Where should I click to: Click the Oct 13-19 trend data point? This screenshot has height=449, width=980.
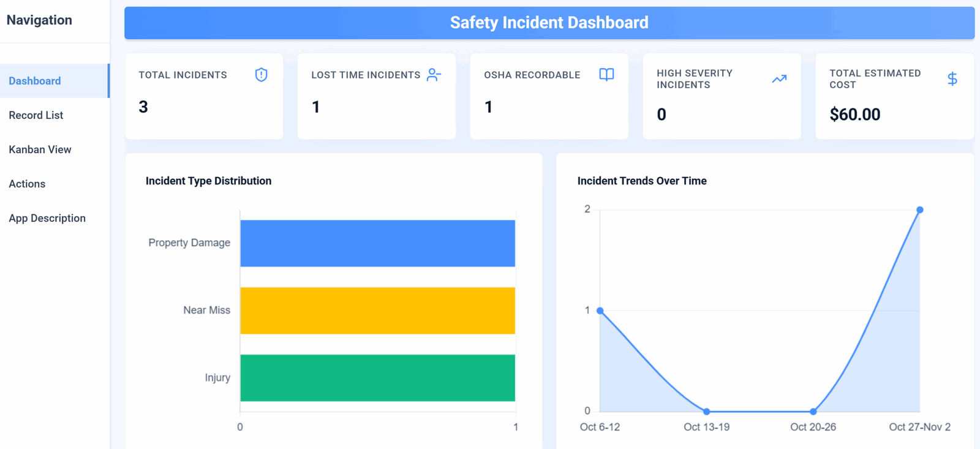point(706,412)
